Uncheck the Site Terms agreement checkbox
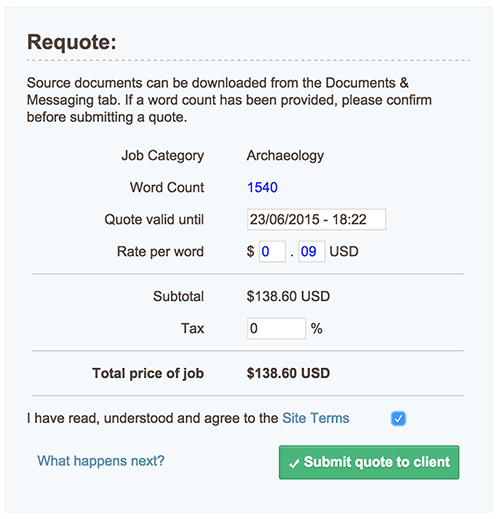 (x=398, y=419)
